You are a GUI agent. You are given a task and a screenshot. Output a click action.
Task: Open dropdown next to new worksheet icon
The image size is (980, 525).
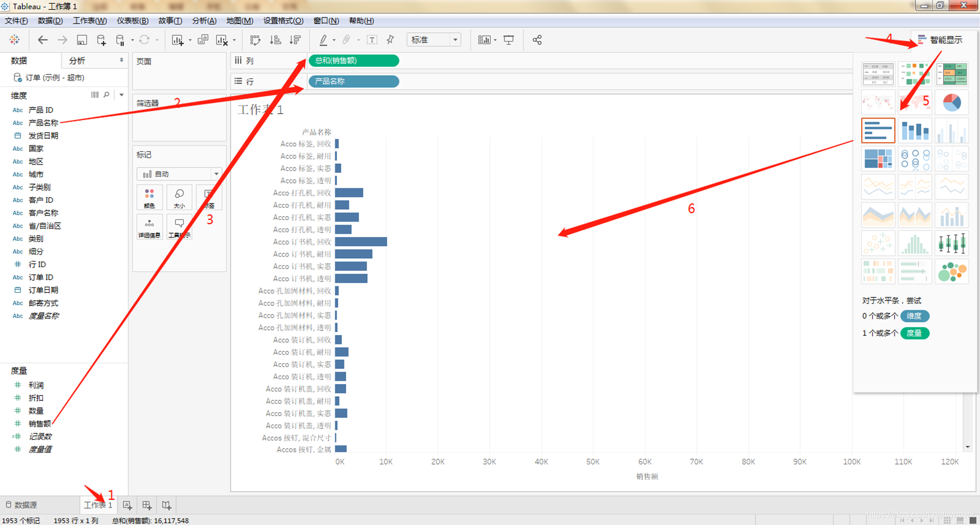click(x=190, y=40)
